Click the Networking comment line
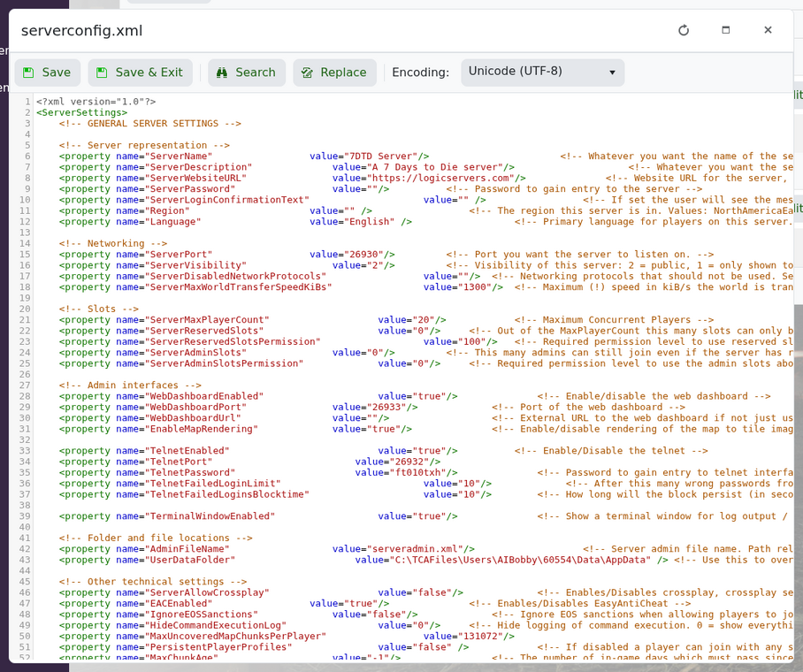The height and width of the screenshot is (672, 803). pos(112,243)
